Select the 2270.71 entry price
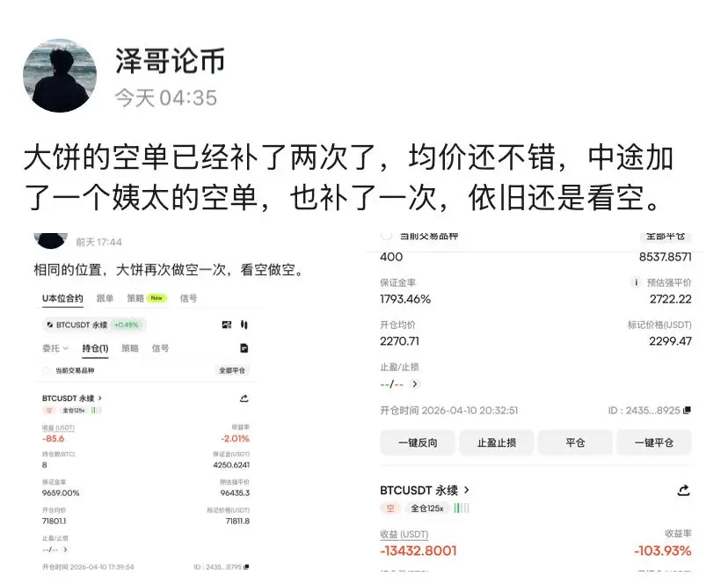The width and height of the screenshot is (728, 584). tap(399, 341)
